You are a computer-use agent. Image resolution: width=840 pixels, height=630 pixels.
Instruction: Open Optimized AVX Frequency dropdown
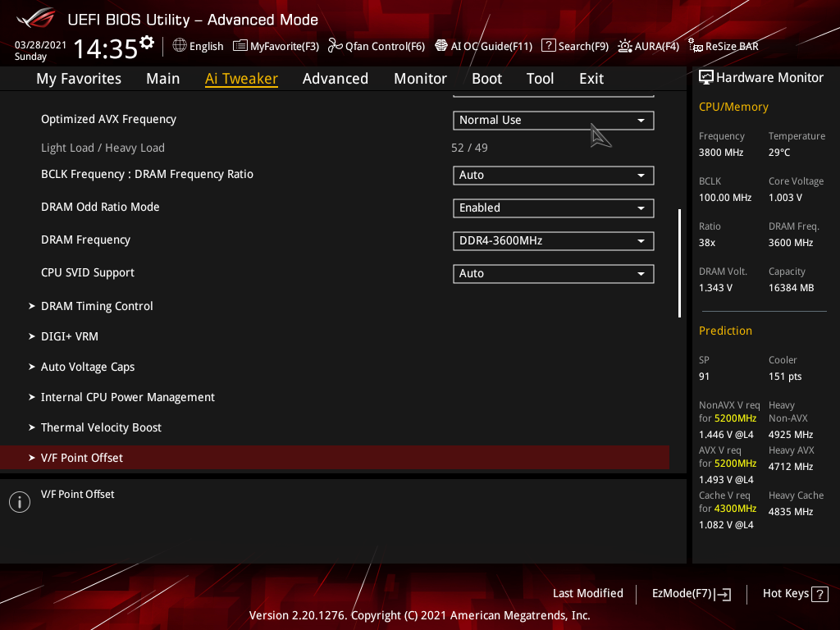[554, 120]
